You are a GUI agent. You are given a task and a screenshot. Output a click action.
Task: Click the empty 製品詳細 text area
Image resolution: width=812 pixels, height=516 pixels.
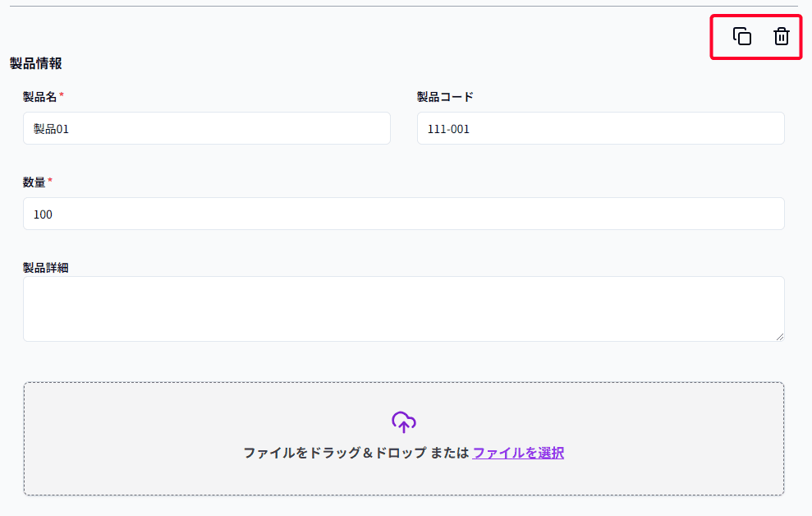403,308
